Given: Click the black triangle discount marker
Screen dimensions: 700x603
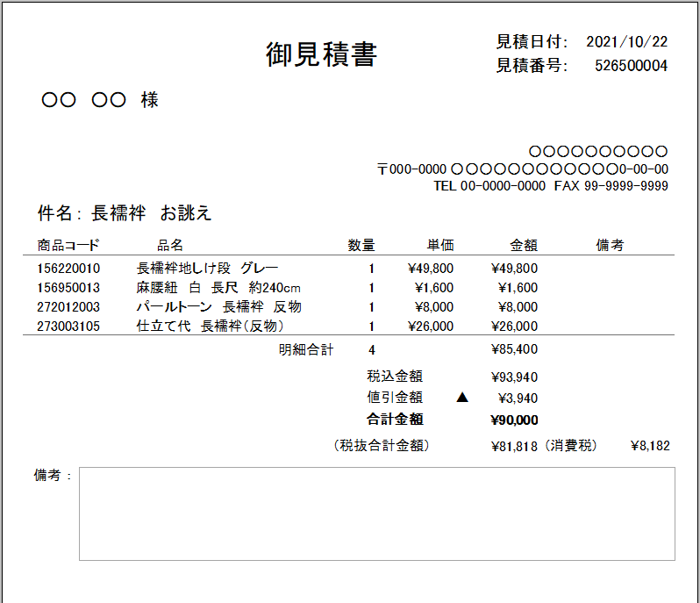Looking at the screenshot, I should pyautogui.click(x=462, y=397).
